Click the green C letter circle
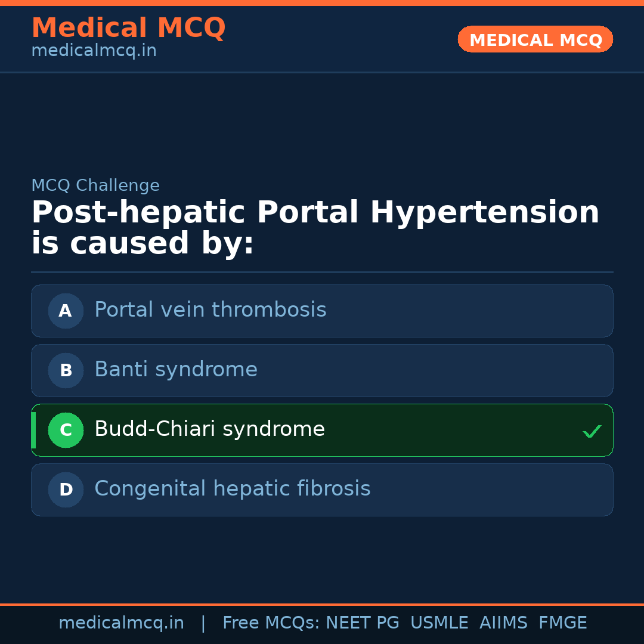The height and width of the screenshot is (644, 644). [66, 430]
